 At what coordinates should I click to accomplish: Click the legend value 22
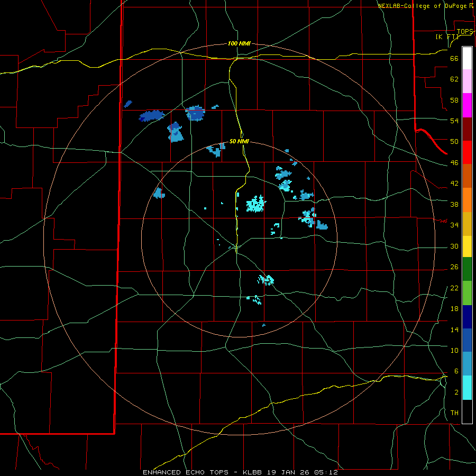pyautogui.click(x=454, y=288)
